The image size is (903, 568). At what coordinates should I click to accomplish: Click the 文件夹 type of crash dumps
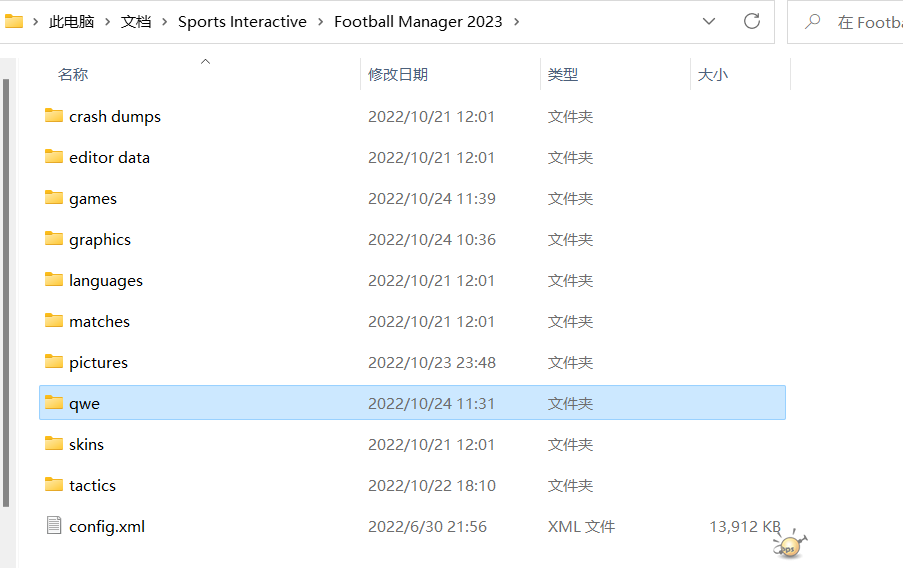tap(570, 116)
